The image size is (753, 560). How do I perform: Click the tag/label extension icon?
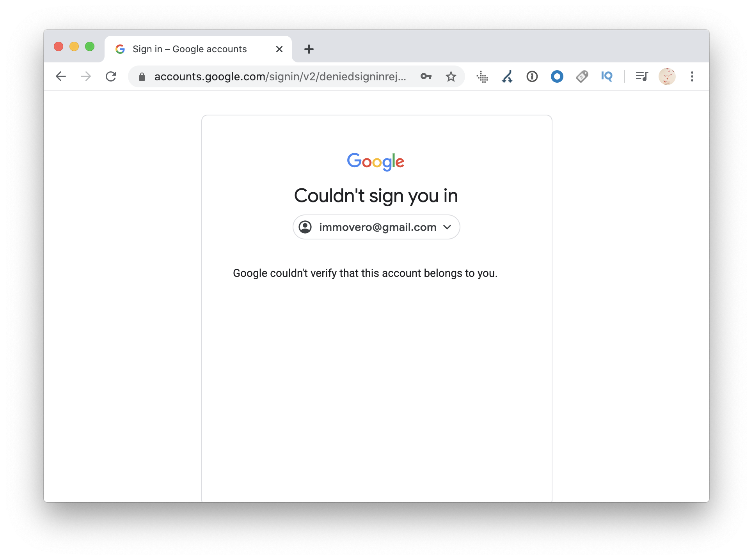pyautogui.click(x=582, y=76)
